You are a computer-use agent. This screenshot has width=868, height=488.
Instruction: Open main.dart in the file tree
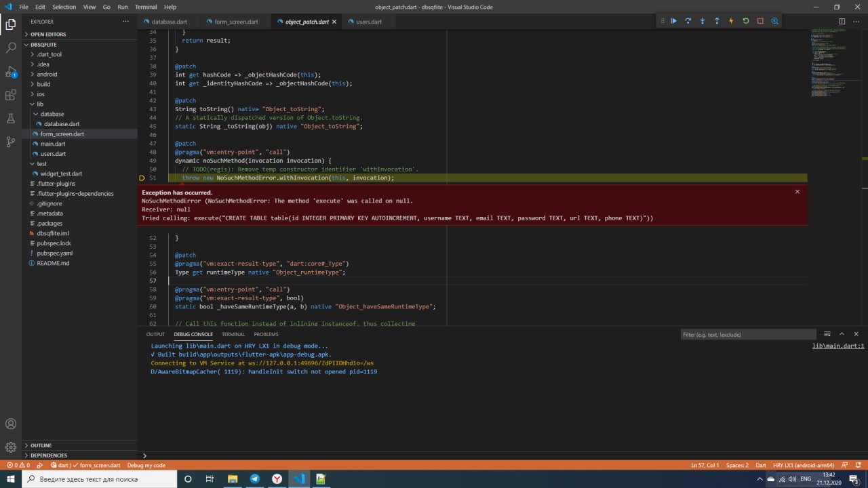[53, 144]
